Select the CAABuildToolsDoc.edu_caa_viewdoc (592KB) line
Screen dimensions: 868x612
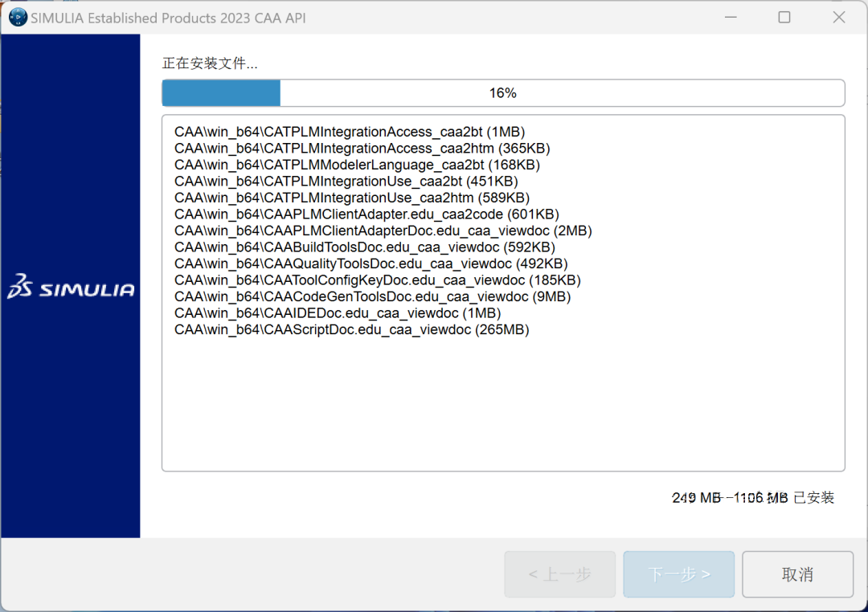pos(365,247)
